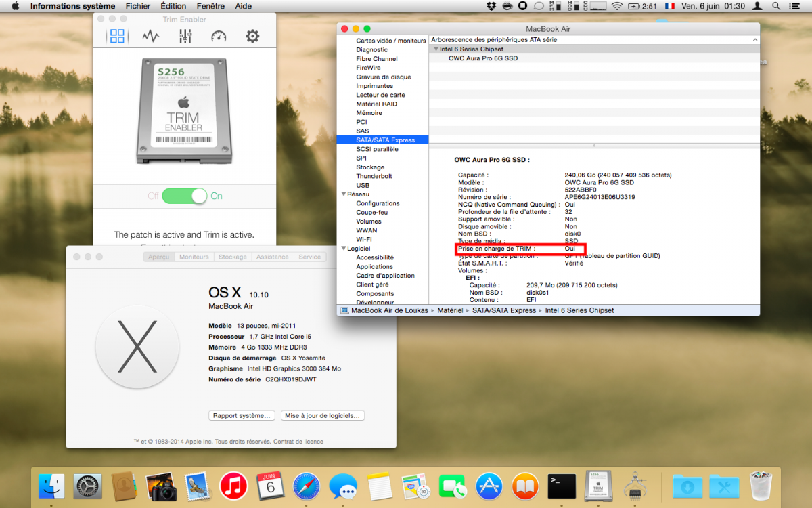Viewport: 812px width, 508px height.
Task: Open the Trash in the Dock
Action: [x=761, y=486]
